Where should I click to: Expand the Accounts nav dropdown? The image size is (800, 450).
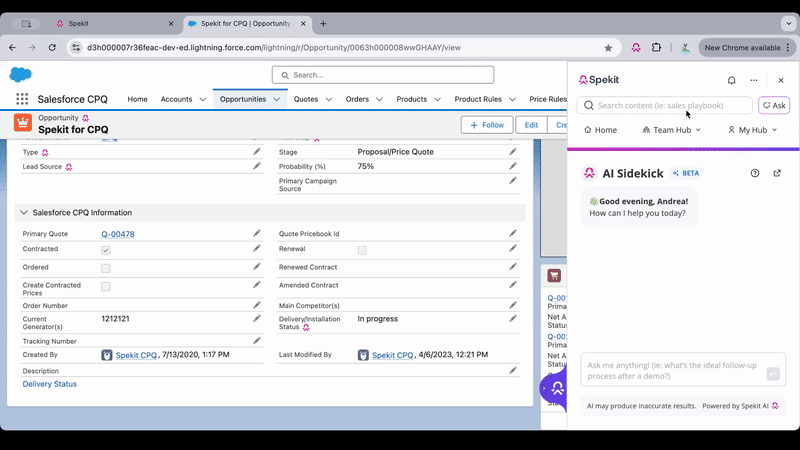(203, 99)
